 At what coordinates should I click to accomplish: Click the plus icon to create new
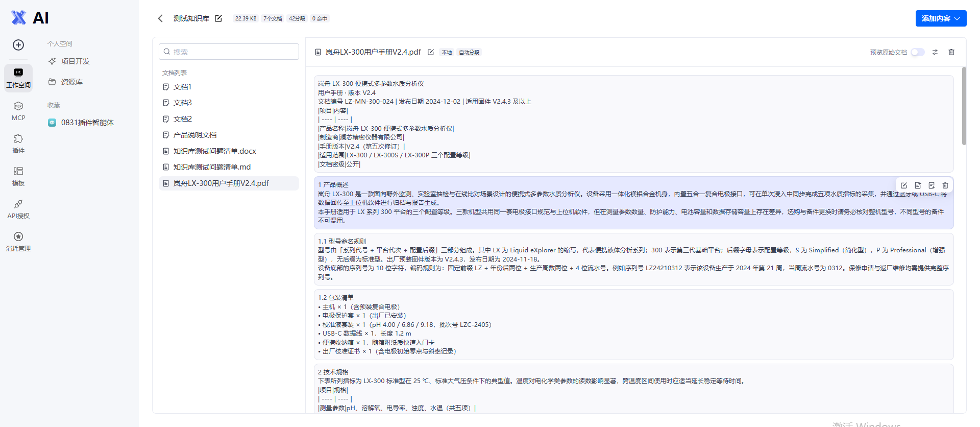(18, 45)
